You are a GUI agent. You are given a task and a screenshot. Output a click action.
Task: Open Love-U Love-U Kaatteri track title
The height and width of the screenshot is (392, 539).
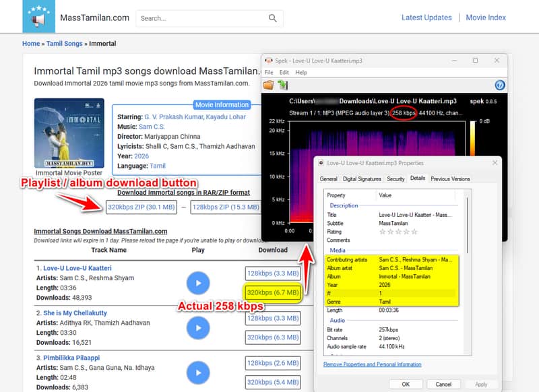click(77, 268)
